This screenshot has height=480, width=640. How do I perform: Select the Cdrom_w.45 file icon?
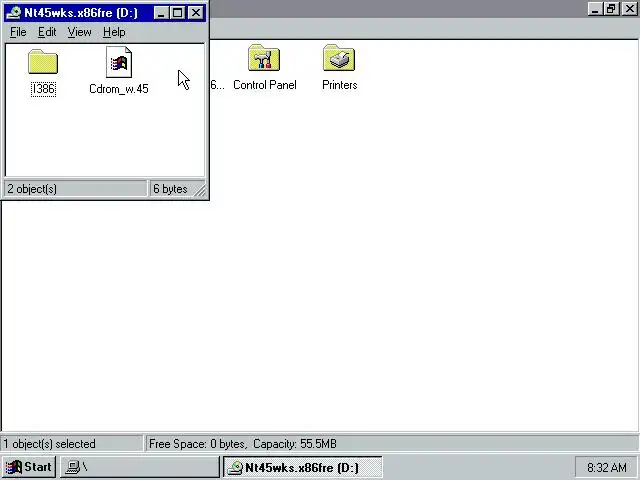coord(119,62)
